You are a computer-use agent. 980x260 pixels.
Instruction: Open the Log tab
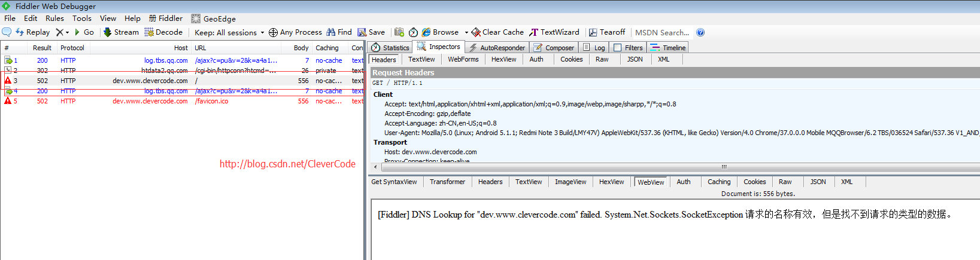(594, 47)
